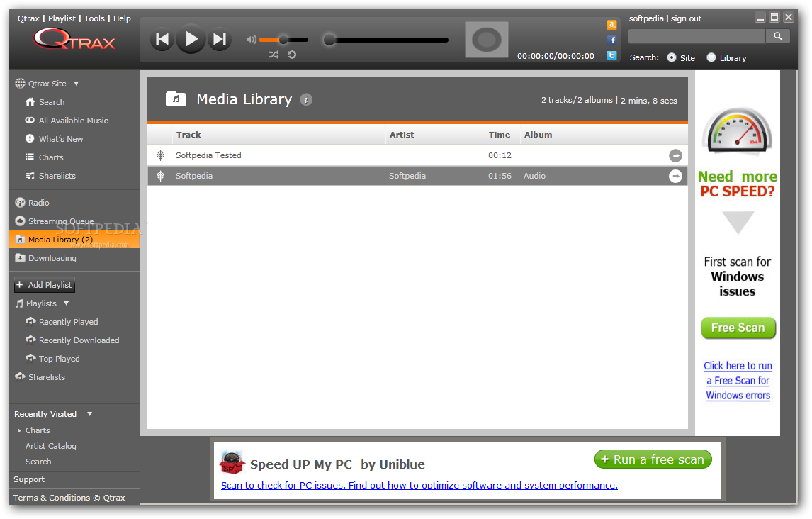
Task: Open arrow options for Softpedia Tested
Action: pyautogui.click(x=675, y=155)
